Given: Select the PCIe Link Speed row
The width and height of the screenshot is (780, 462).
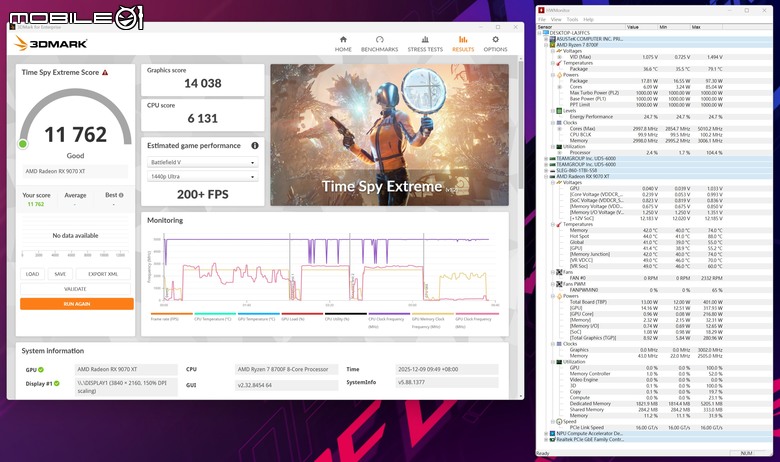Looking at the screenshot, I should click(656, 428).
